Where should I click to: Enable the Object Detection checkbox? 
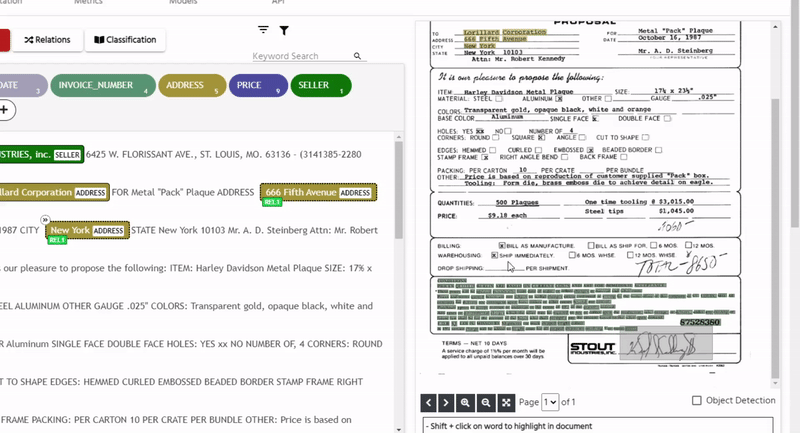click(x=696, y=400)
